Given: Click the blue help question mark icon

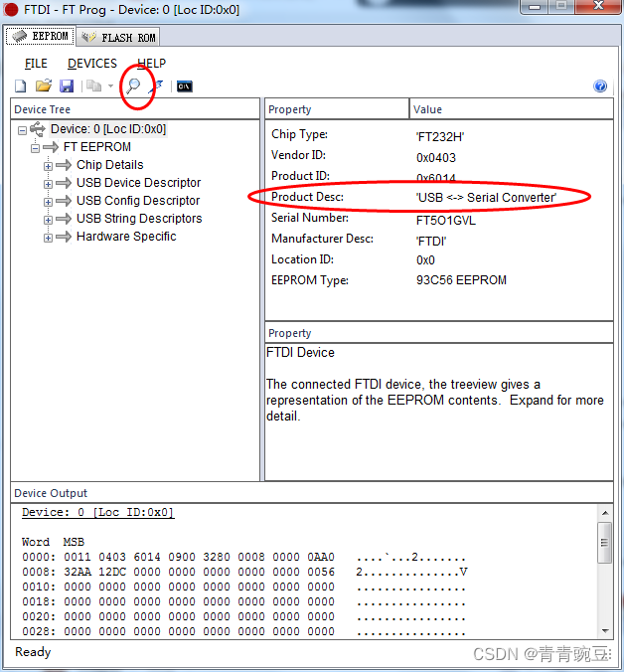Looking at the screenshot, I should coord(600,86).
